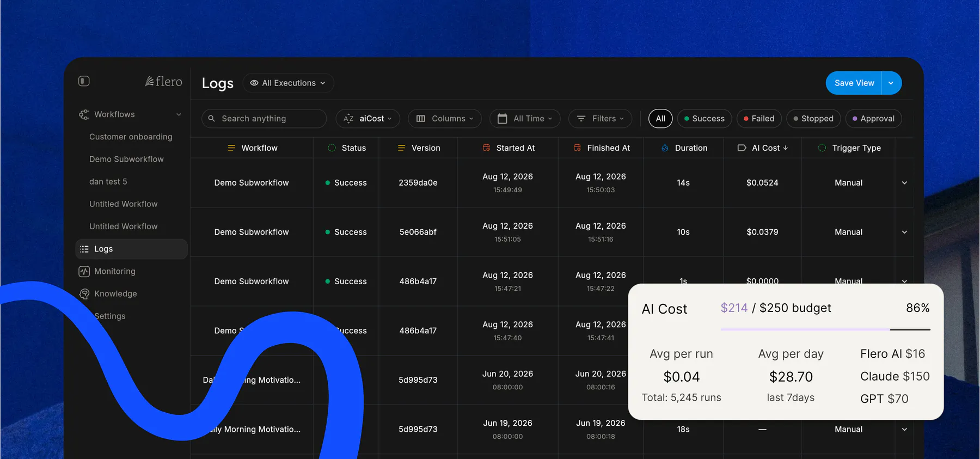
Task: Click the Logs list icon in sidebar
Action: click(x=84, y=249)
